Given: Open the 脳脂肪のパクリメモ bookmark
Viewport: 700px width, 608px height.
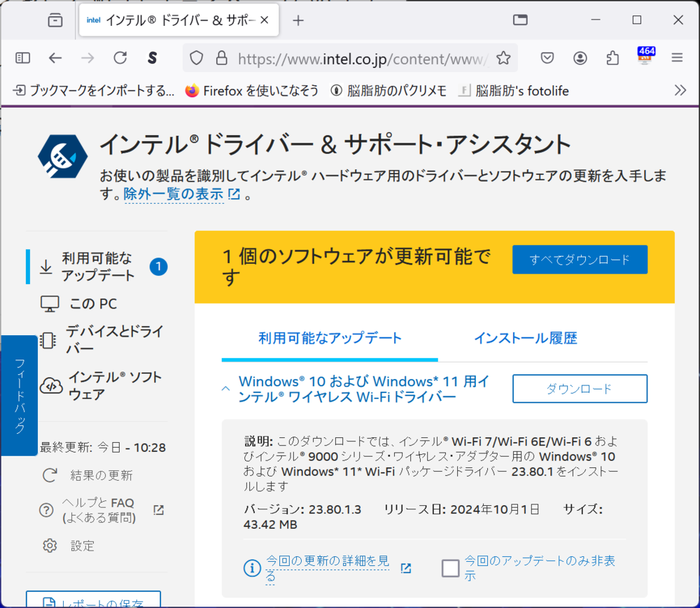Looking at the screenshot, I should [x=388, y=90].
